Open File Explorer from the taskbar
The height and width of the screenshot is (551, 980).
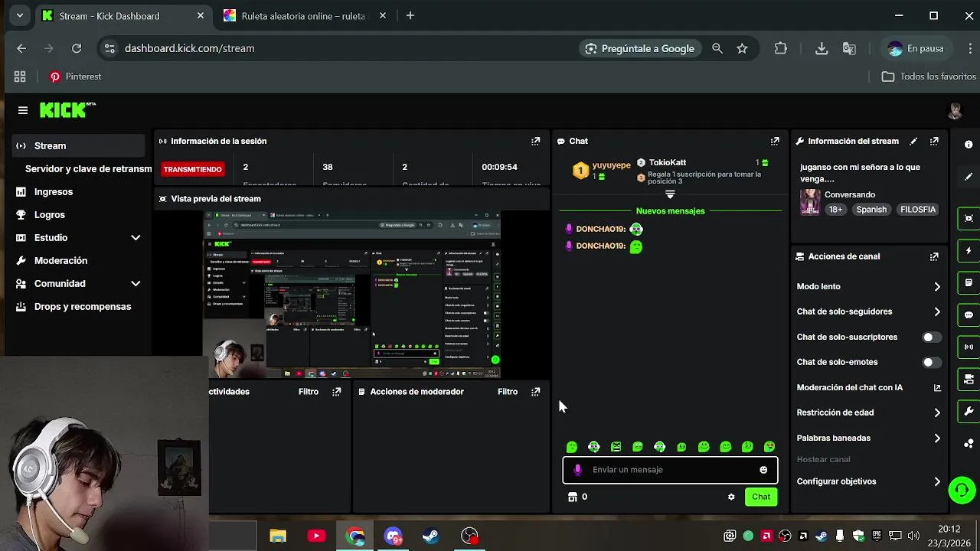click(278, 536)
